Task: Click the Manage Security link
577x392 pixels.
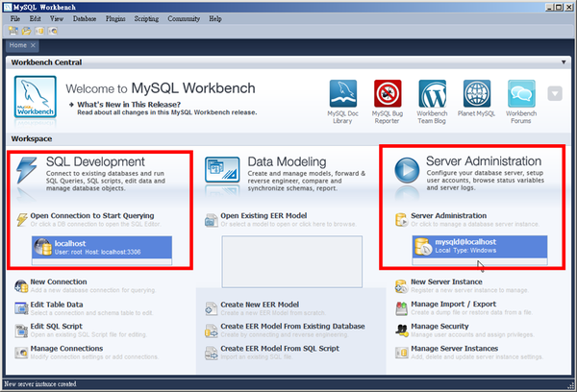Action: [x=439, y=326]
